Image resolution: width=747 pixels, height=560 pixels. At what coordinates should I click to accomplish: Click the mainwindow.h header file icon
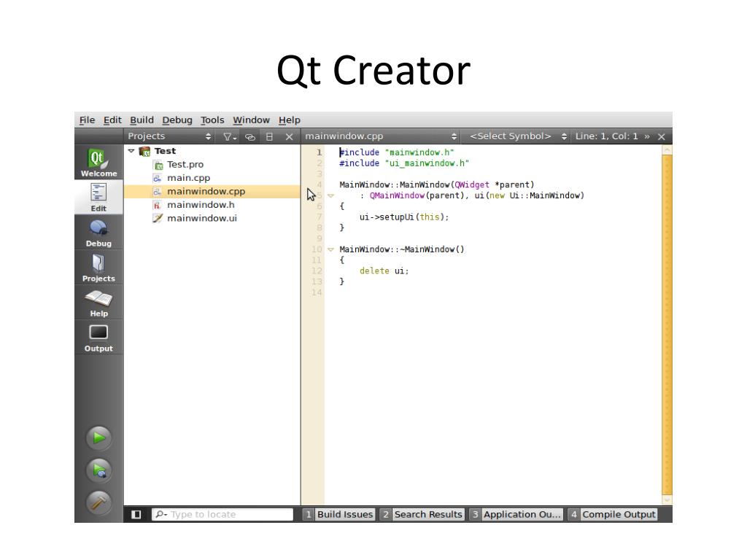tap(157, 205)
